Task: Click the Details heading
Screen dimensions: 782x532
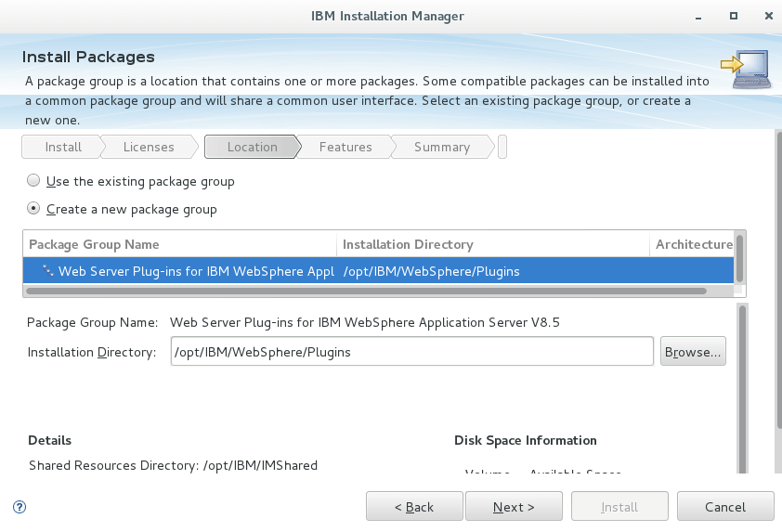Action: tap(50, 440)
